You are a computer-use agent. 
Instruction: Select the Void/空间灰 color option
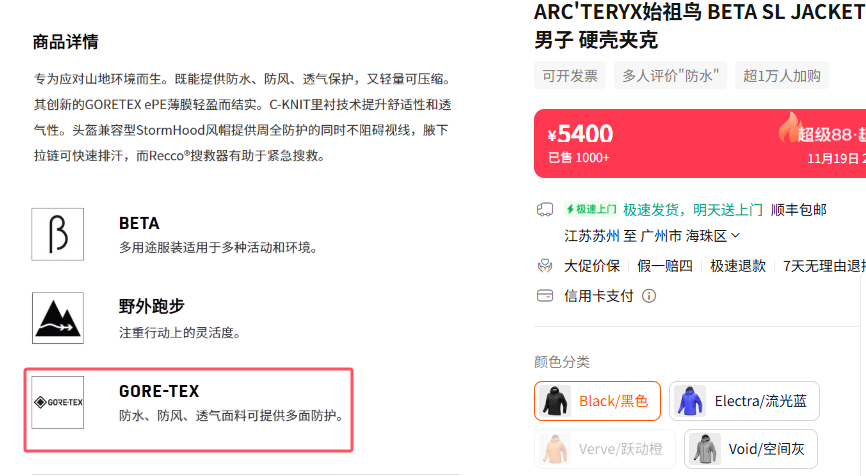click(751, 449)
